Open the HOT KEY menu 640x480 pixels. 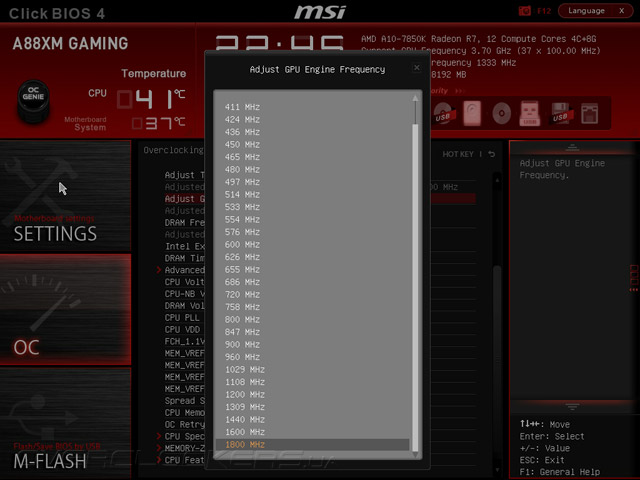coord(458,154)
